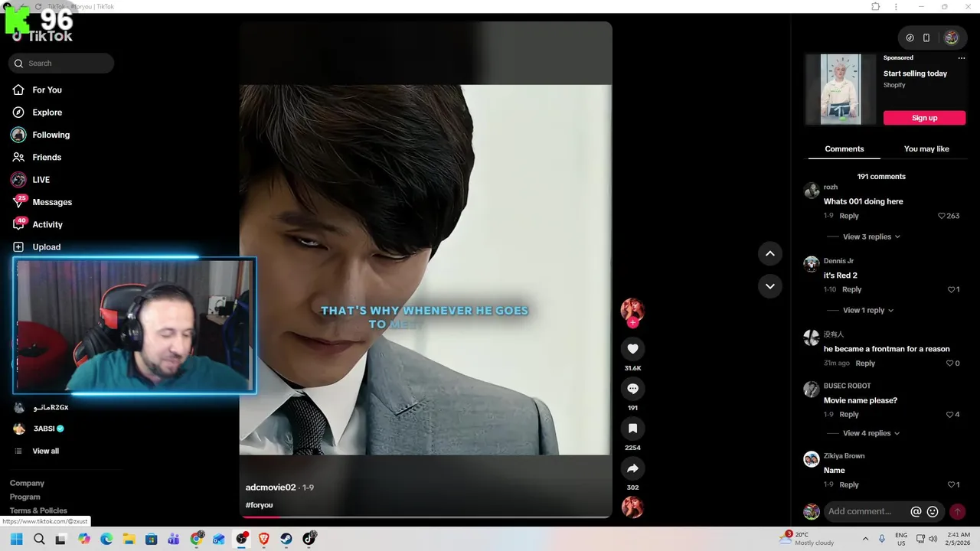This screenshot has height=551, width=980.
Task: Open the weather widget showing 20°C
Action: click(x=808, y=539)
